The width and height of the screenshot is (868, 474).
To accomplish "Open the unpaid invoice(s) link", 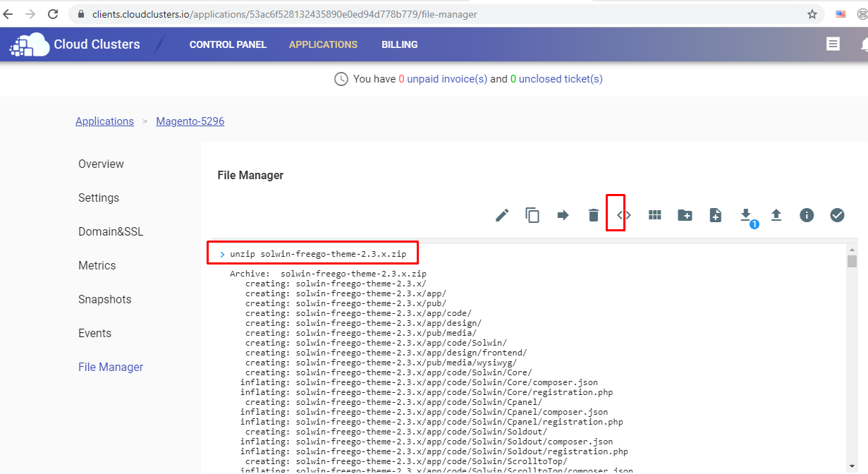I will 447,79.
